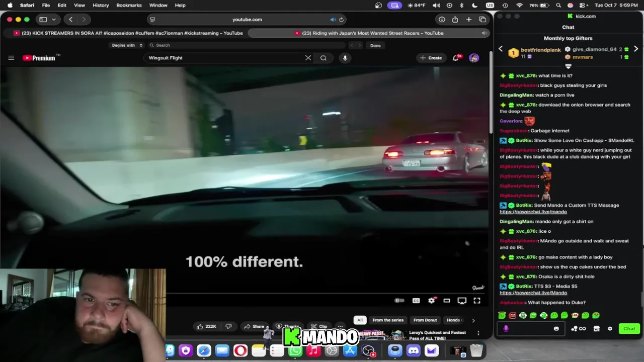Open Safari downloads list
The width and height of the screenshot is (644, 362).
click(442, 20)
